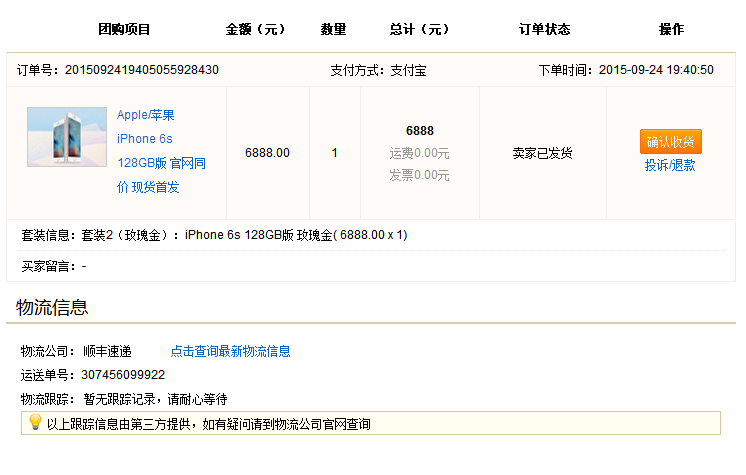Image resolution: width=746 pixels, height=475 pixels.
Task: Click the 运费0.00元 shipping fee text
Action: coord(419,153)
